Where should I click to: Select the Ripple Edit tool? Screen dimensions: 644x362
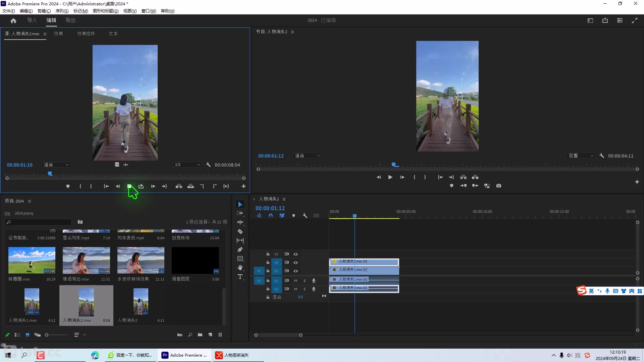coord(240,222)
